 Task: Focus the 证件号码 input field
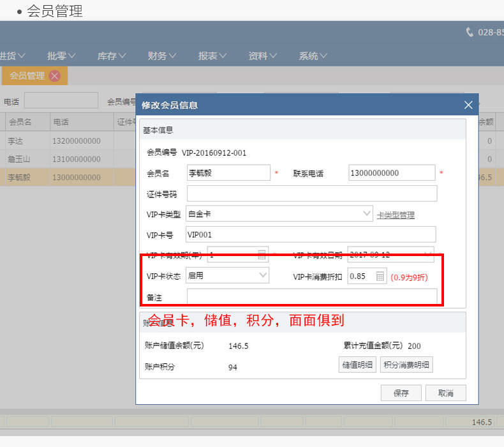312,193
